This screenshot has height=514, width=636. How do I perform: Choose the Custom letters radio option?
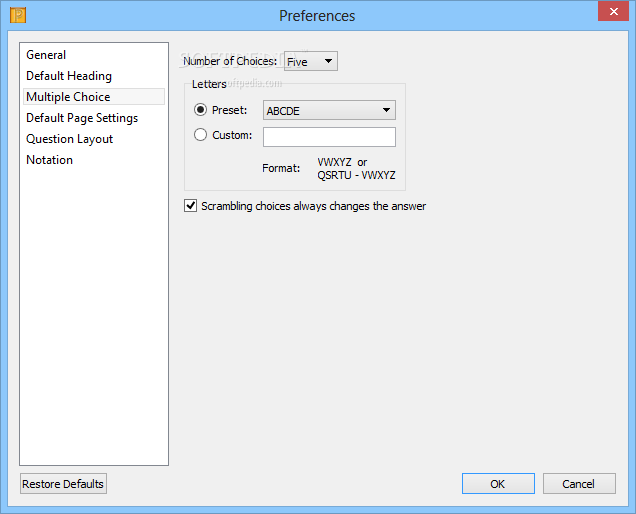point(200,135)
